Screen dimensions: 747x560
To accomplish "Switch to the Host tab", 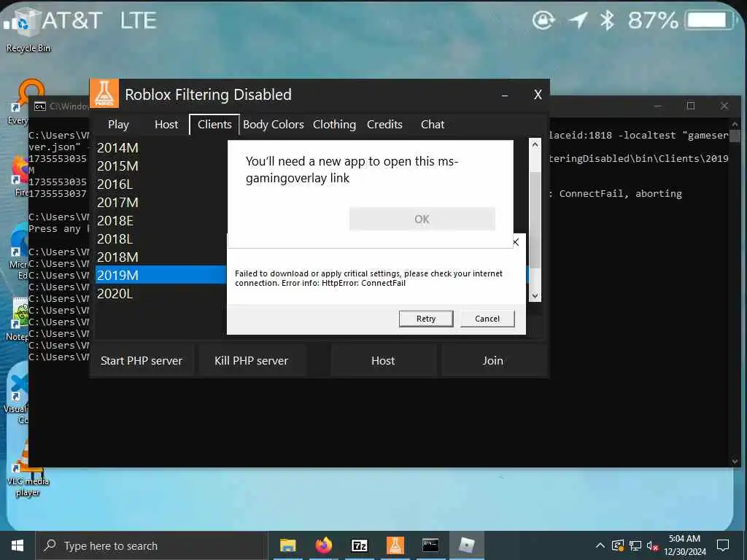I will [x=166, y=124].
